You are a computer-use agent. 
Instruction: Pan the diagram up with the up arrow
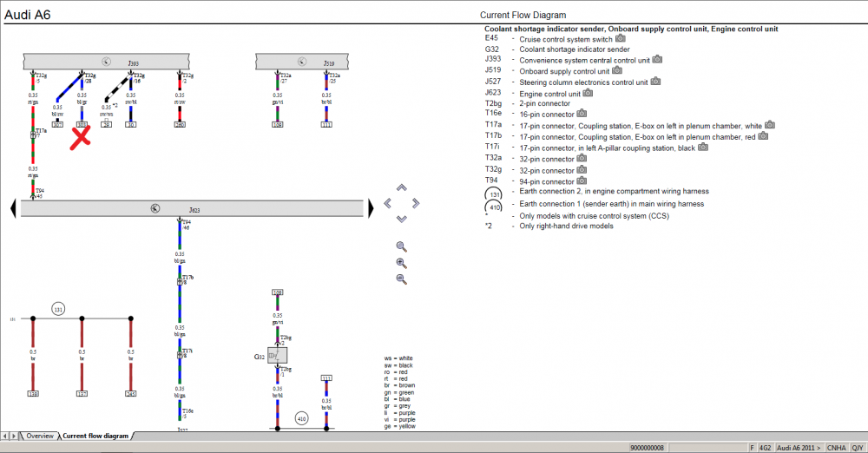(x=402, y=187)
